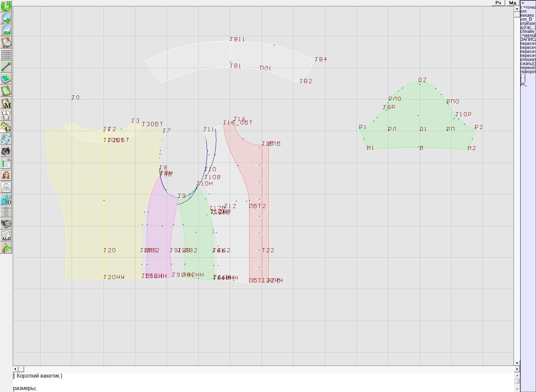Open the compass measurement tool

[6, 115]
